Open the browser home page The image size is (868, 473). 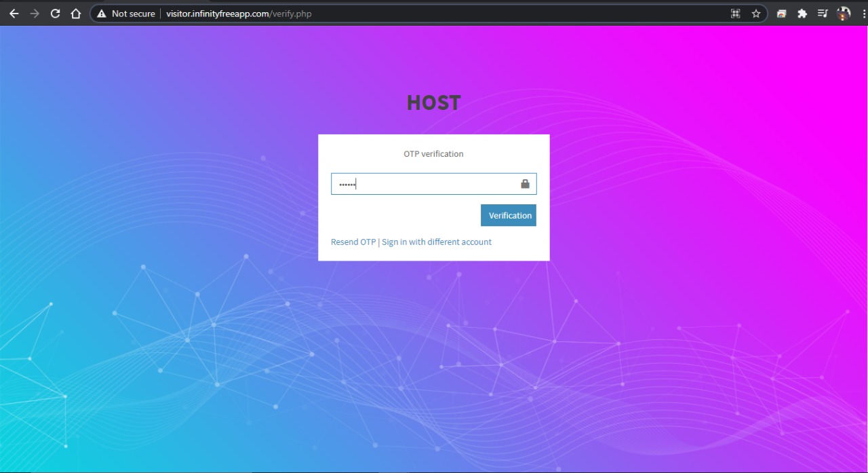click(76, 14)
